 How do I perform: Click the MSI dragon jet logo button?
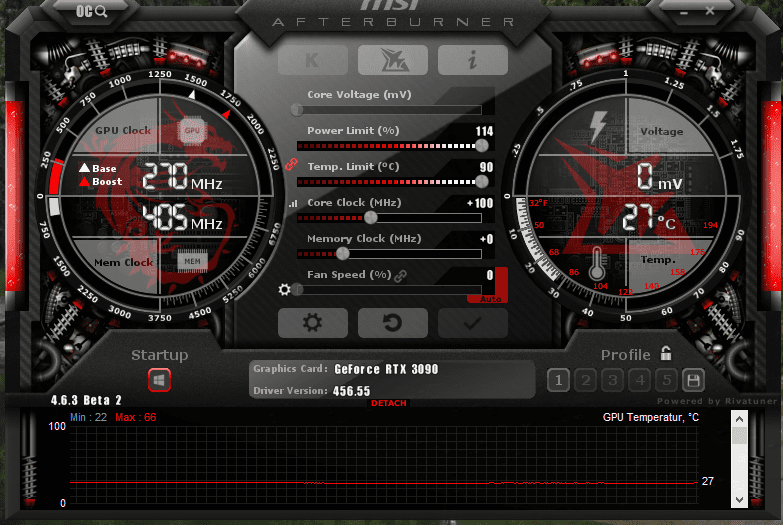pos(393,60)
